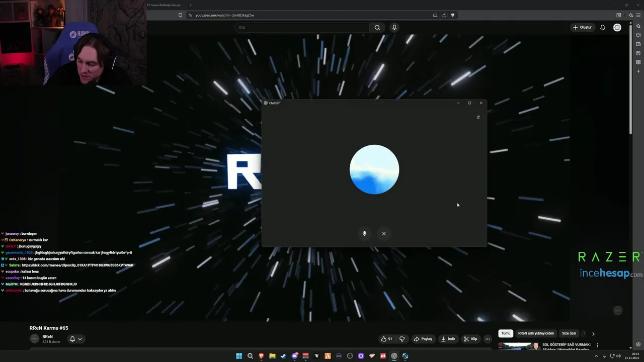Click the YouTube search magnifier button

click(x=377, y=27)
